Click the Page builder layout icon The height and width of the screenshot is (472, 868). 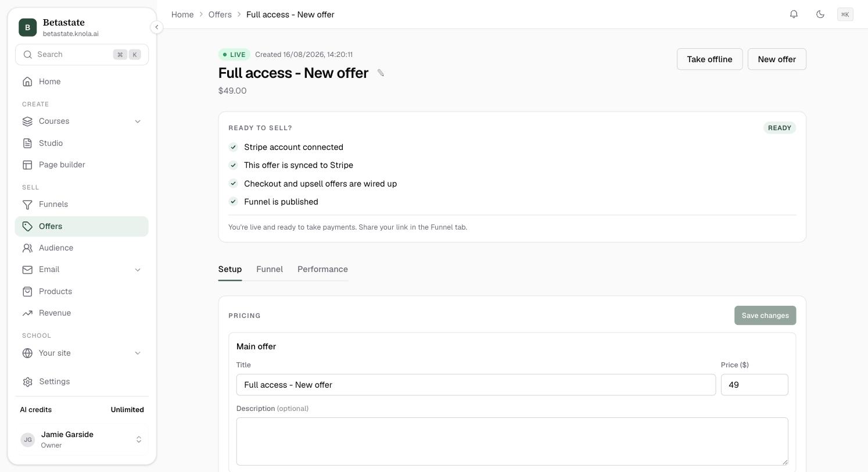(27, 165)
